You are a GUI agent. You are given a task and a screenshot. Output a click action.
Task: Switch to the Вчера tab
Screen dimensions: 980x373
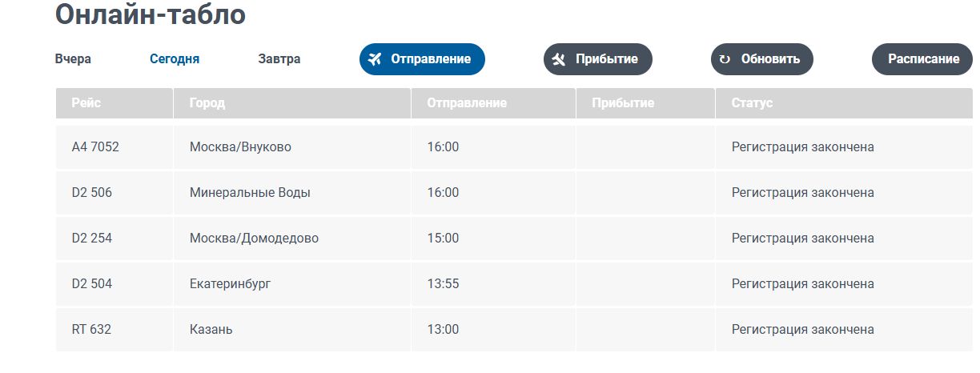(x=73, y=59)
